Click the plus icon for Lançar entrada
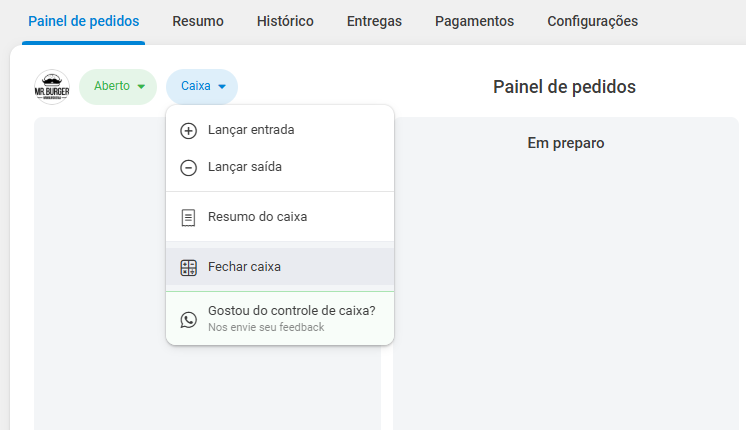The height and width of the screenshot is (430, 746). coord(188,130)
